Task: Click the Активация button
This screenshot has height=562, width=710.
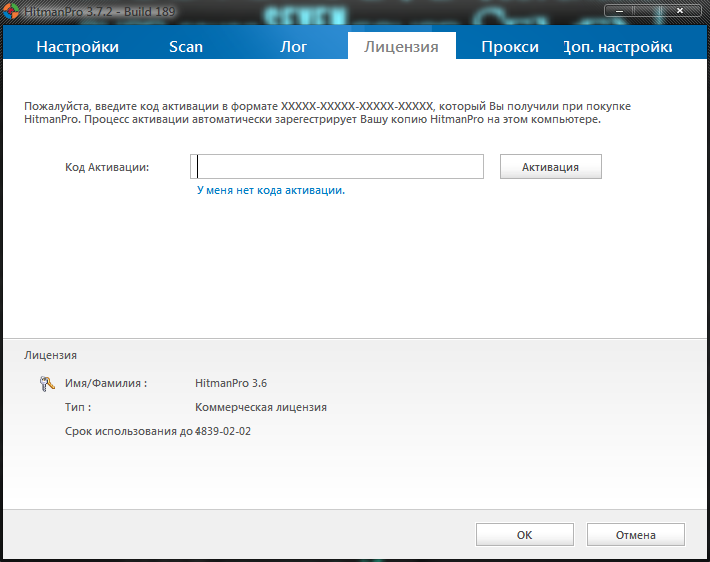Action: (x=551, y=167)
